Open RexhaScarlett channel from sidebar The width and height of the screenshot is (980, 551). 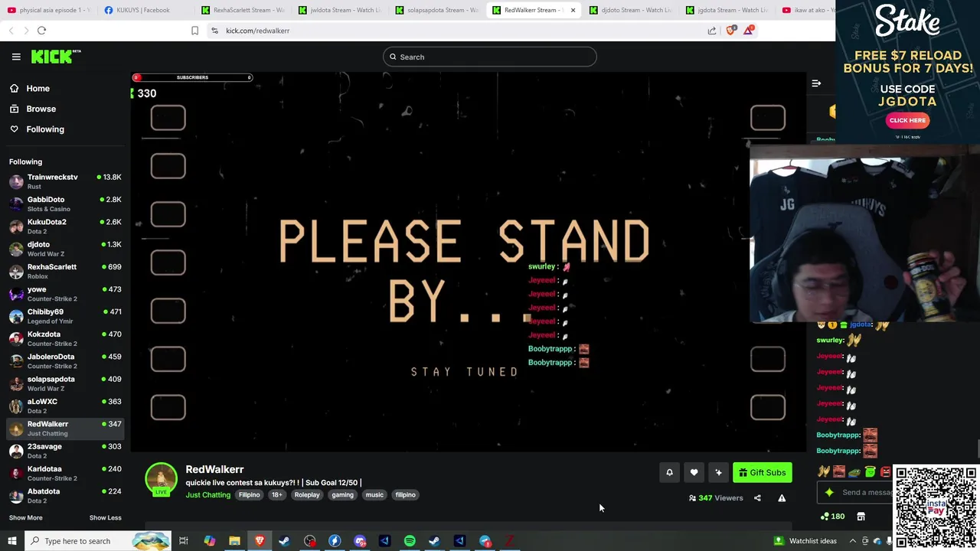point(65,272)
